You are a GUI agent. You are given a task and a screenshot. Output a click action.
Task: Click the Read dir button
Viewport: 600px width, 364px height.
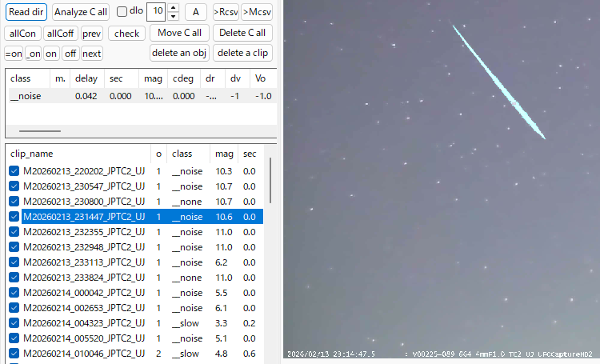pyautogui.click(x=26, y=12)
